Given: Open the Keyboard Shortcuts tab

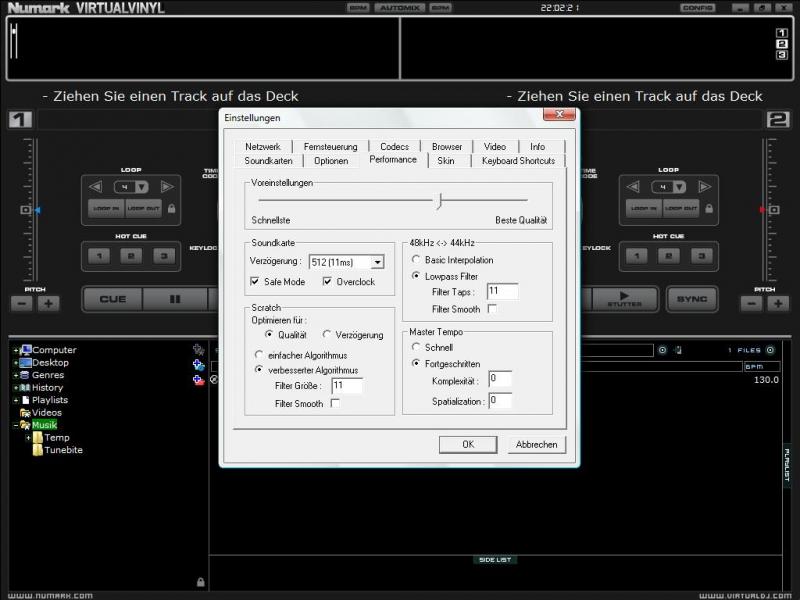Looking at the screenshot, I should [x=517, y=160].
